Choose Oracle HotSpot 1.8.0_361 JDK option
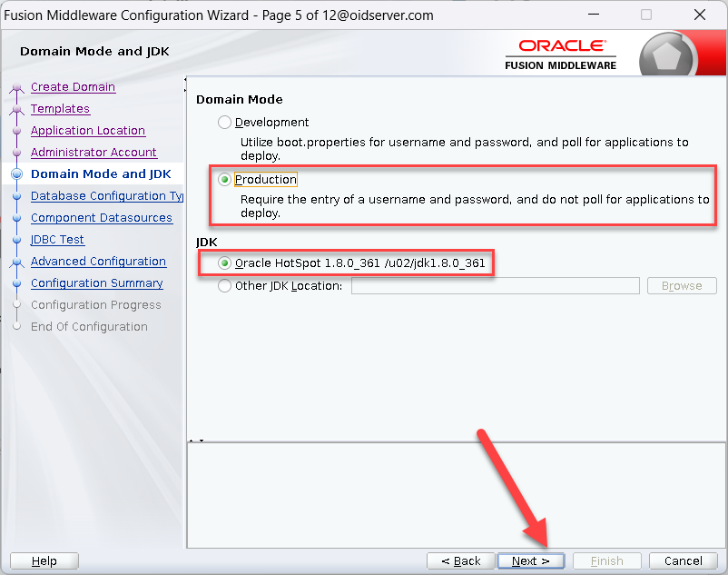This screenshot has width=728, height=575. (x=224, y=263)
